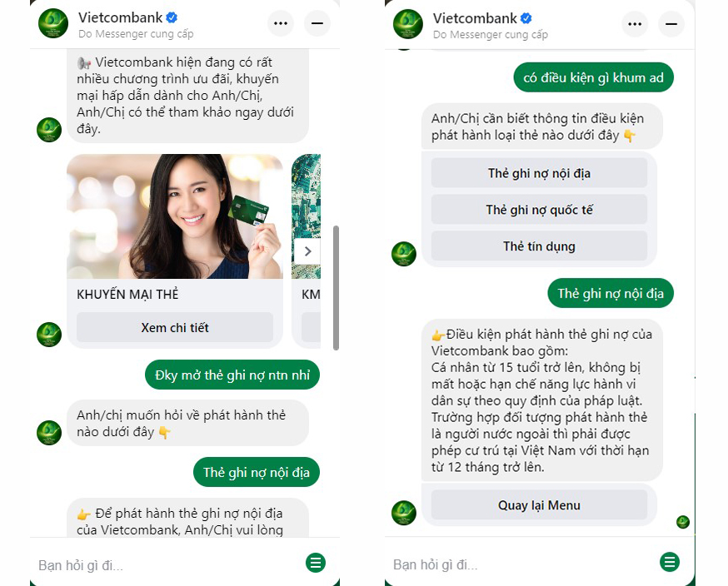Image resolution: width=728 pixels, height=586 pixels.
Task: Focus the left chat message input field
Action: [x=167, y=565]
